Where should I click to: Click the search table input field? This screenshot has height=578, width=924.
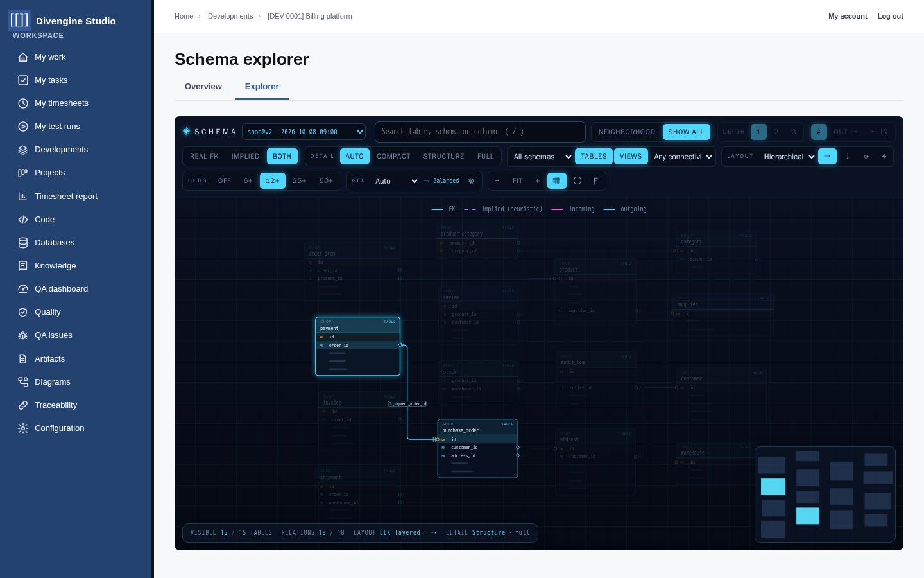coord(480,132)
